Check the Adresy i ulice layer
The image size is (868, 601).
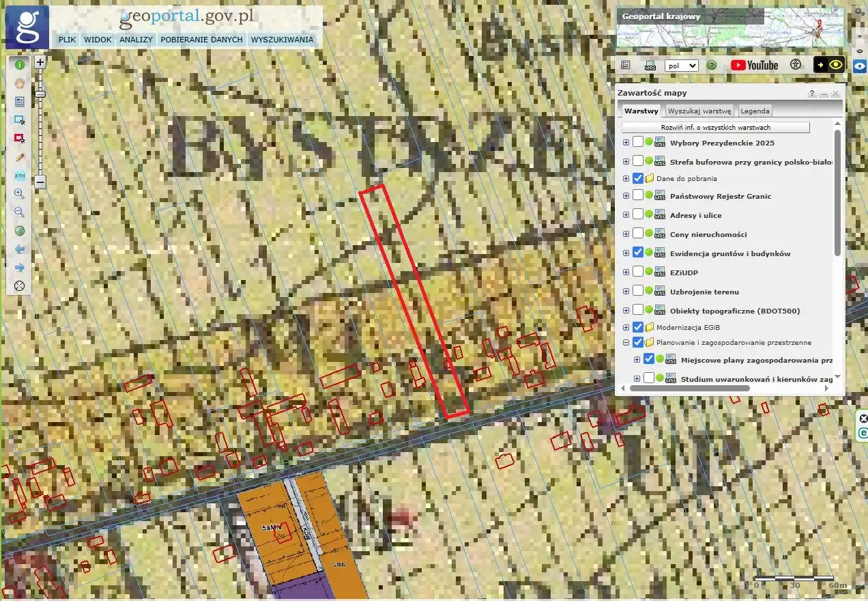637,214
